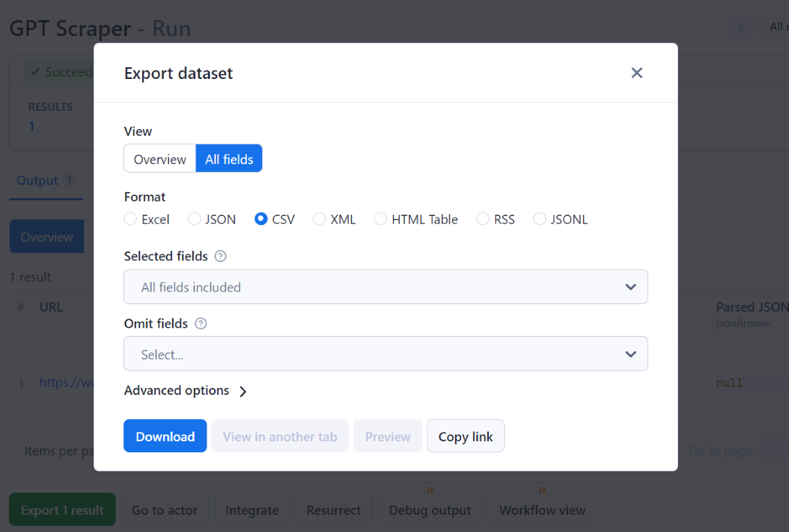Click the back arrow near top right
The width and height of the screenshot is (789, 532).
tap(741, 26)
